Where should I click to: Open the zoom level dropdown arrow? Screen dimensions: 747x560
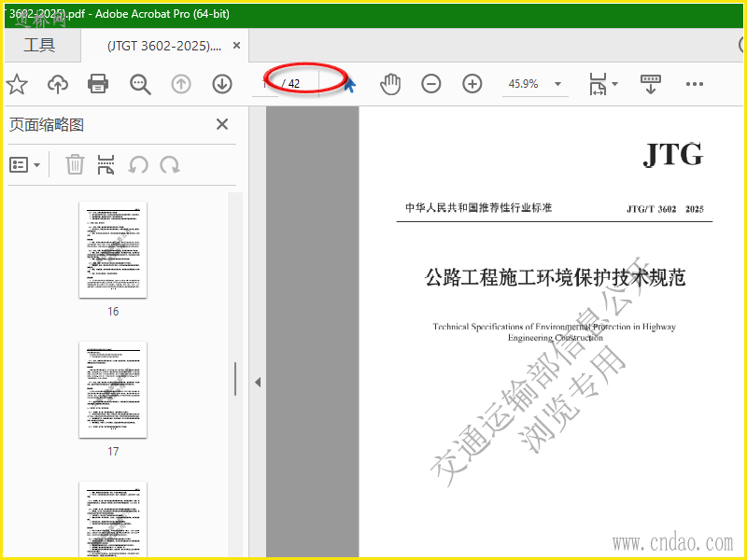point(557,84)
